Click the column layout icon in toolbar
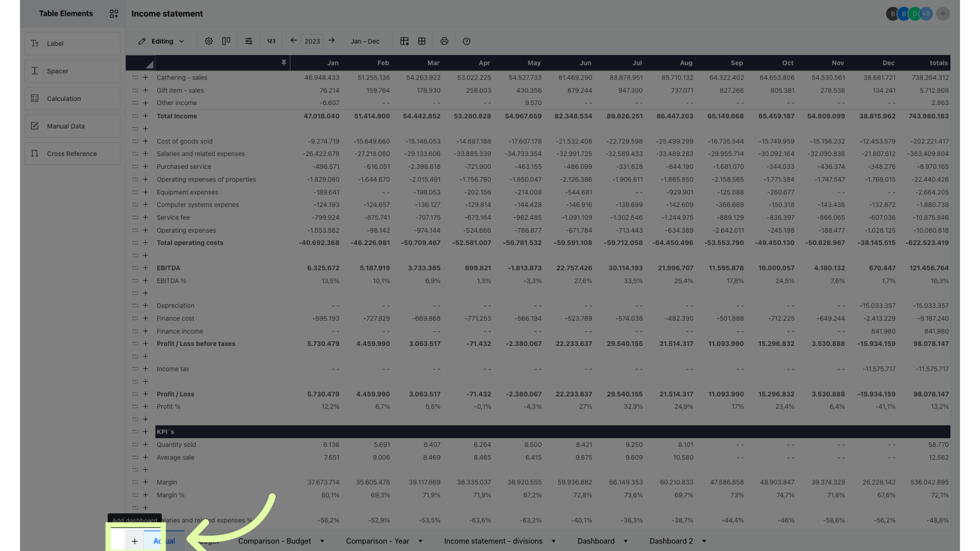980x551 pixels. 226,41
